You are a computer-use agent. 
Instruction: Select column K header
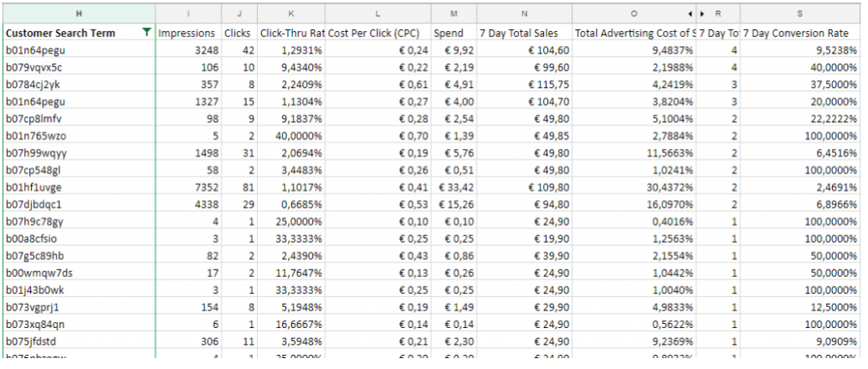290,13
